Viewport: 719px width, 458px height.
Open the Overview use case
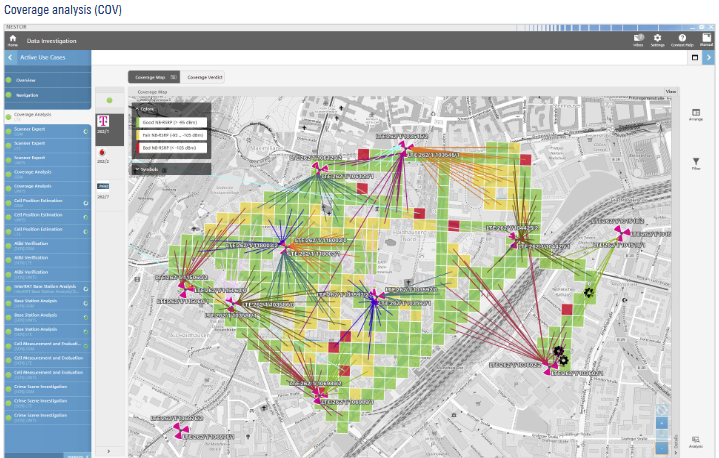pos(27,79)
